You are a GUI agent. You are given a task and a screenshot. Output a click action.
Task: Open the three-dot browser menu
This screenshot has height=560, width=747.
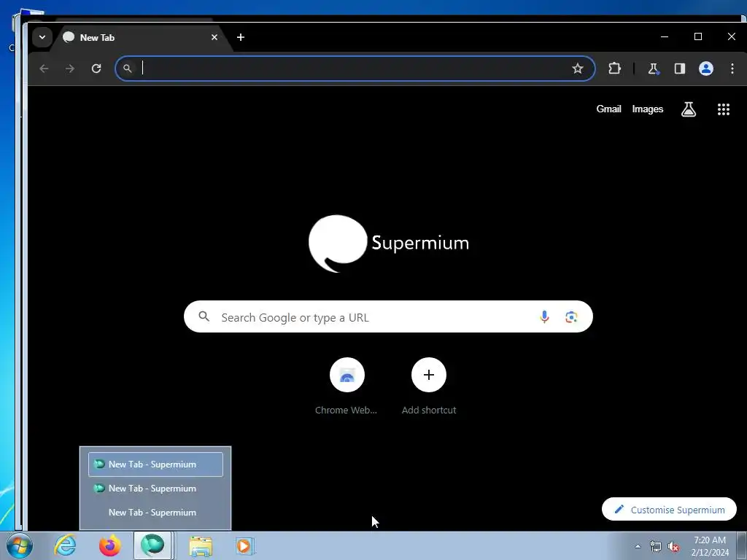coord(732,69)
